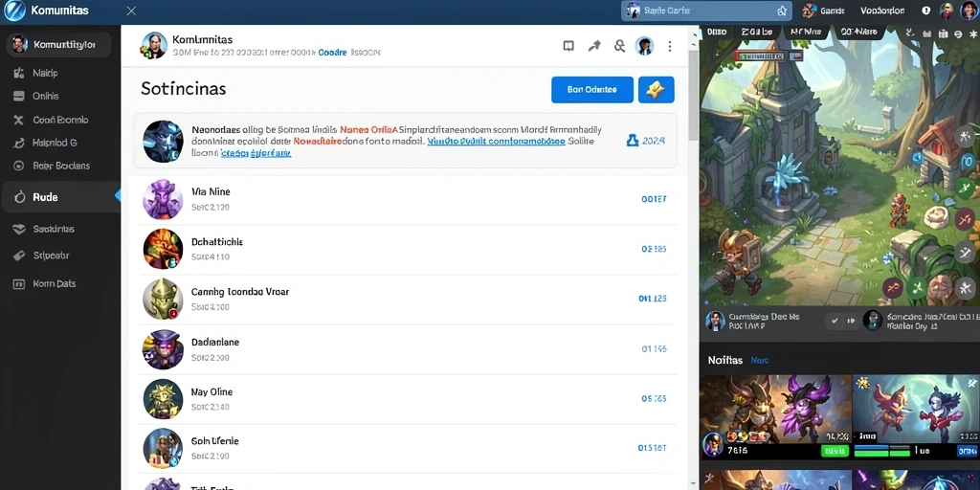This screenshot has height=490, width=980.
Task: Click the Komunitas app logo icon
Action: 13,11
